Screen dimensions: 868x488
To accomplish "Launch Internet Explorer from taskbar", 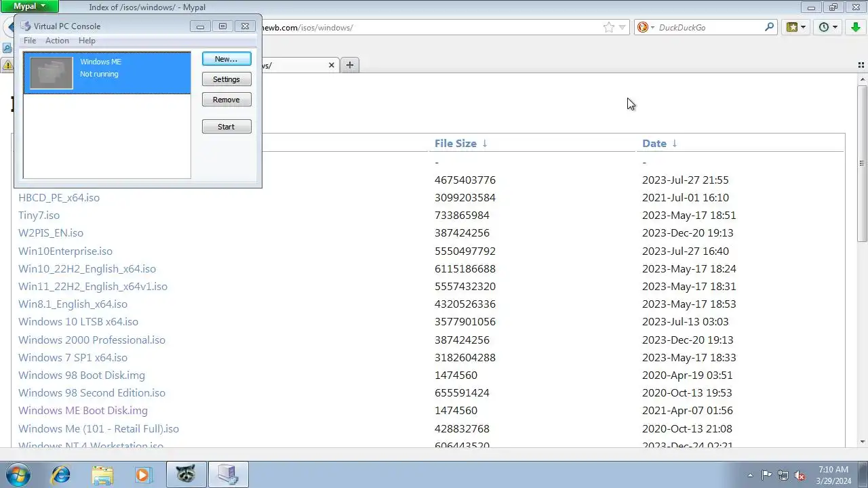I will (x=61, y=474).
